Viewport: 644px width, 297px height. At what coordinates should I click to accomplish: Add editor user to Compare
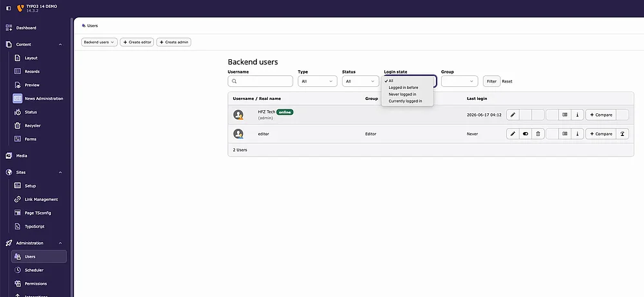coord(601,134)
